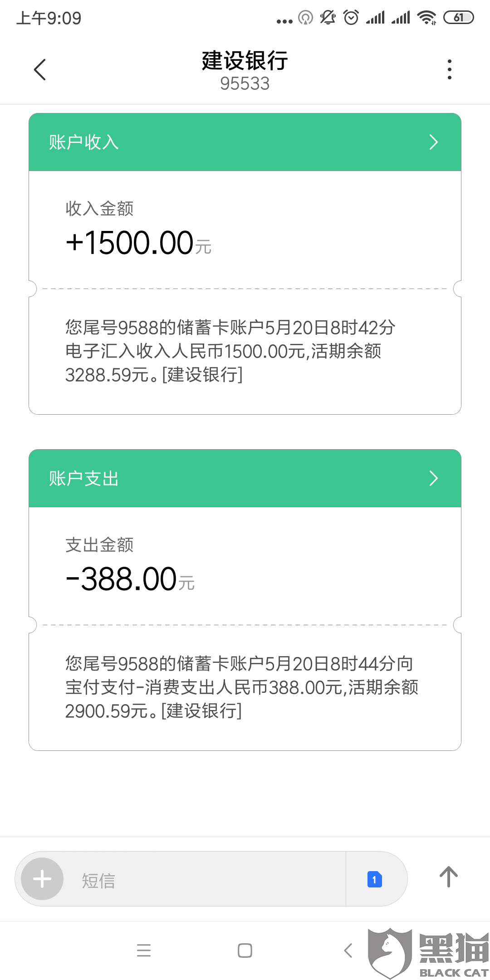Tap the Android navigation back button
Viewport: 490px width, 980px height.
348,950
